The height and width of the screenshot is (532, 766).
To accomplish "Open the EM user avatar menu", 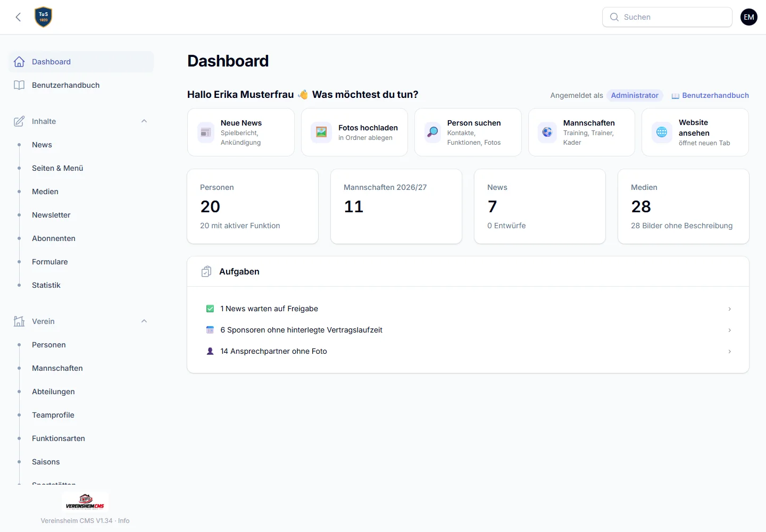I will [749, 17].
